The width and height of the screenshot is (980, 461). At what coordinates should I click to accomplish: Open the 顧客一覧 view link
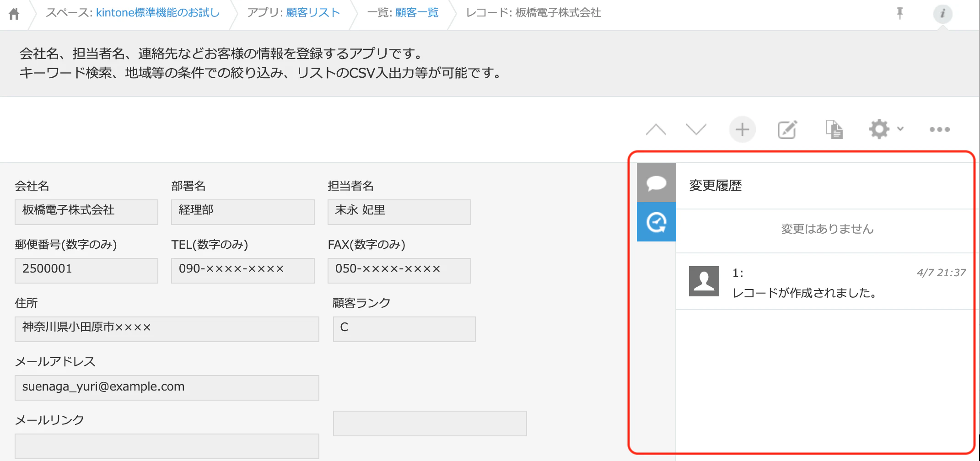[417, 13]
